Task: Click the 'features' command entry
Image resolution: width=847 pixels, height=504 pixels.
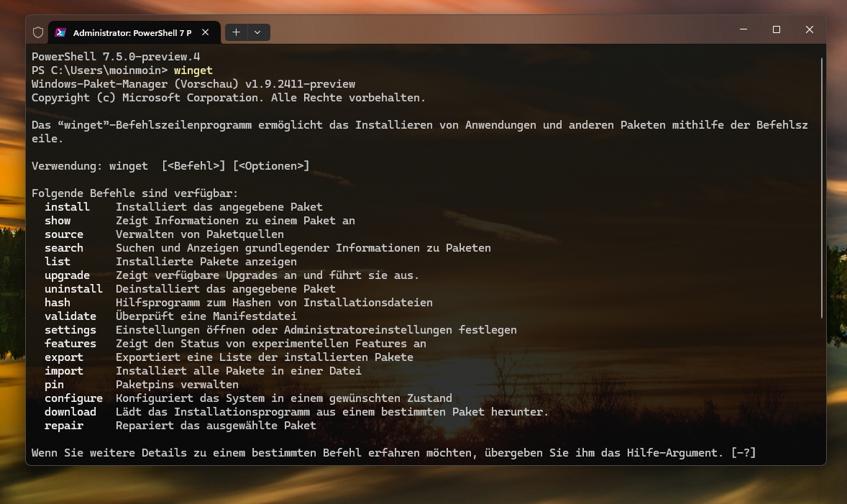Action: tap(70, 344)
